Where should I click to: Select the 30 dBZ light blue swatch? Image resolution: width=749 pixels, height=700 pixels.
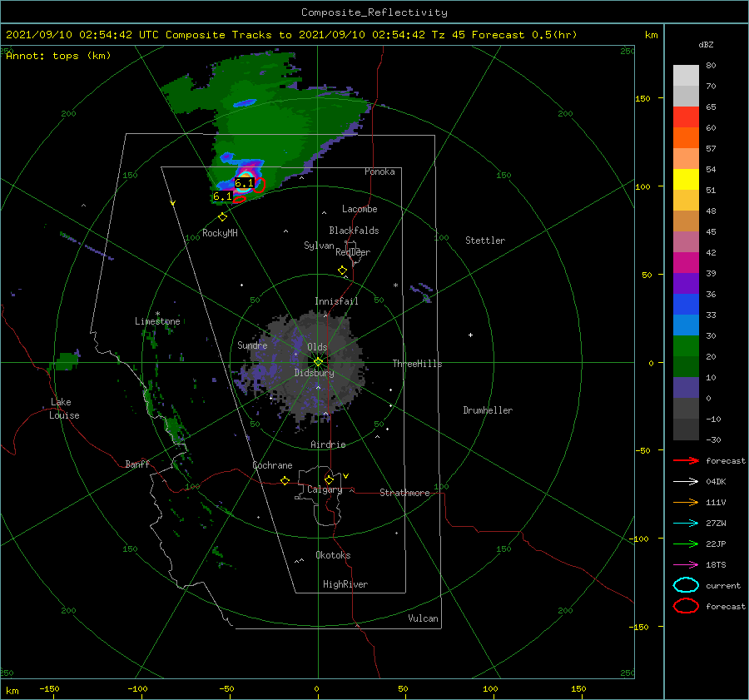point(686,325)
